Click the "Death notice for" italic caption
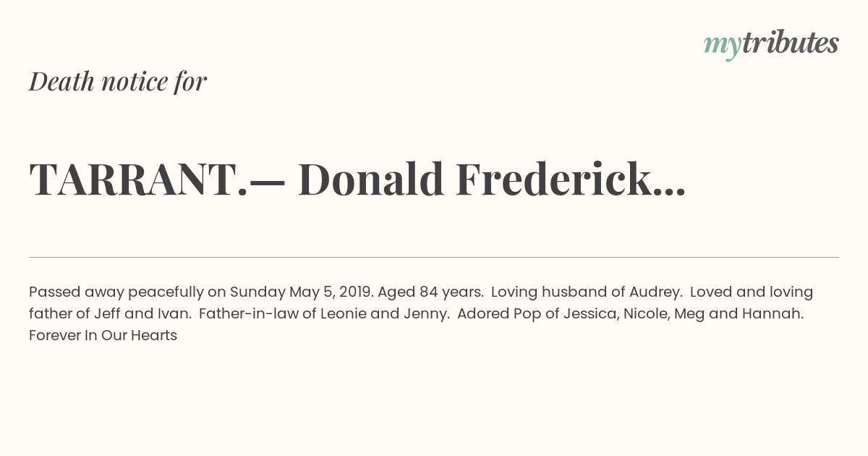The width and height of the screenshot is (868, 456). point(118,81)
